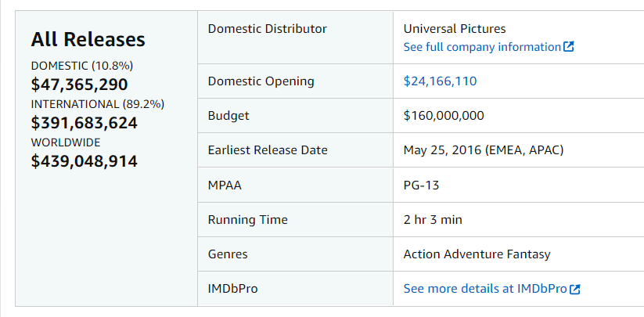This screenshot has height=317, width=644.
Task: Click external link icon beside company information
Action: pos(568,47)
